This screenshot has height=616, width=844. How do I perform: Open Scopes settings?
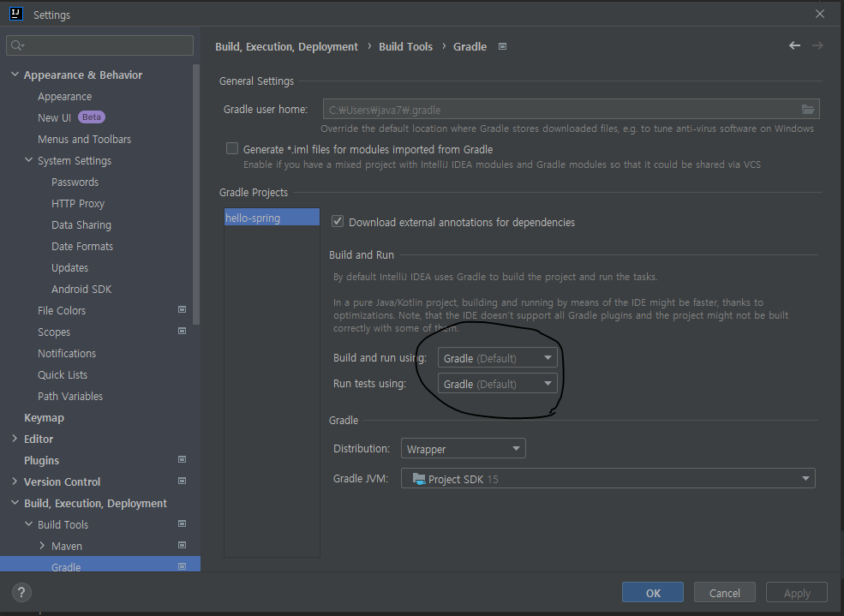(x=54, y=332)
